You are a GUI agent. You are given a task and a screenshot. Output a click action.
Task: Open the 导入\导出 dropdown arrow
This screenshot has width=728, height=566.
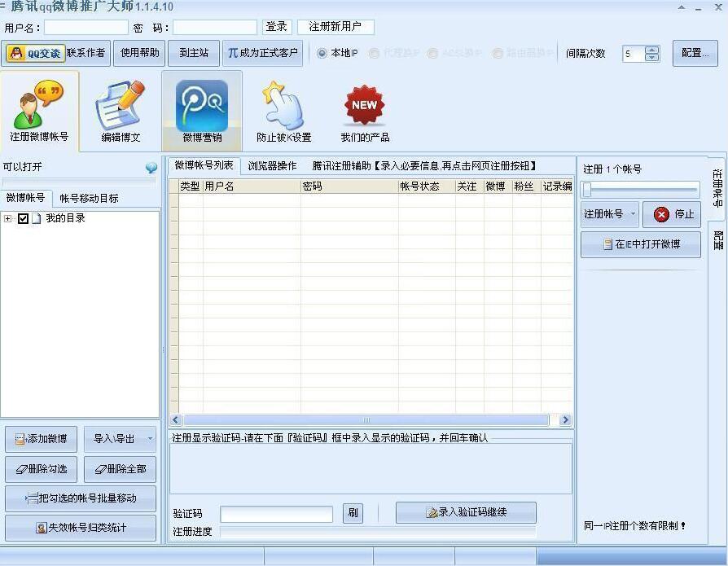click(x=150, y=439)
